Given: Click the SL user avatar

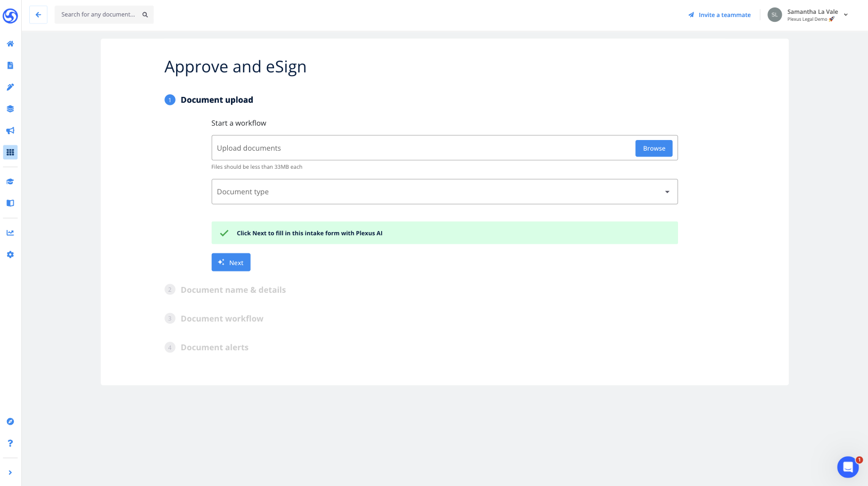Looking at the screenshot, I should (774, 15).
